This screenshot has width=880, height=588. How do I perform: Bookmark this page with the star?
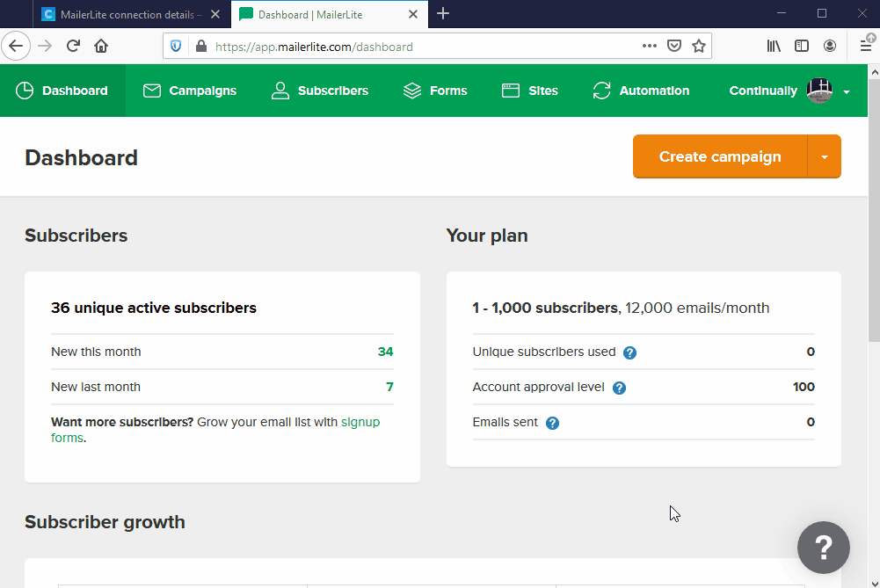[x=699, y=46]
